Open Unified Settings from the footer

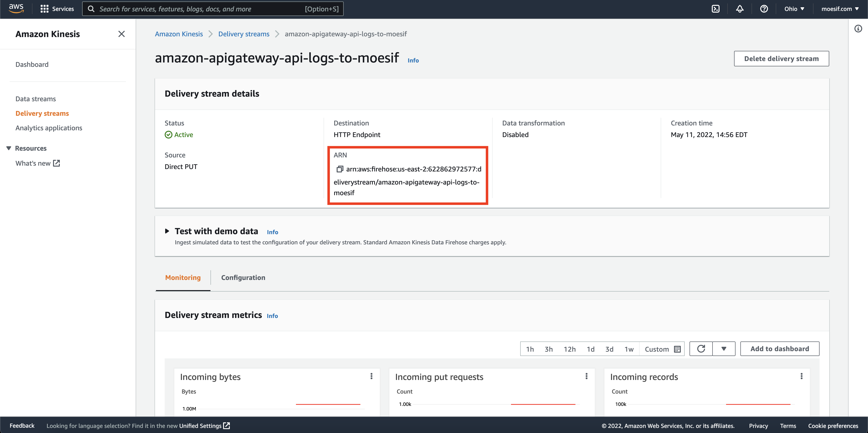[x=205, y=425]
